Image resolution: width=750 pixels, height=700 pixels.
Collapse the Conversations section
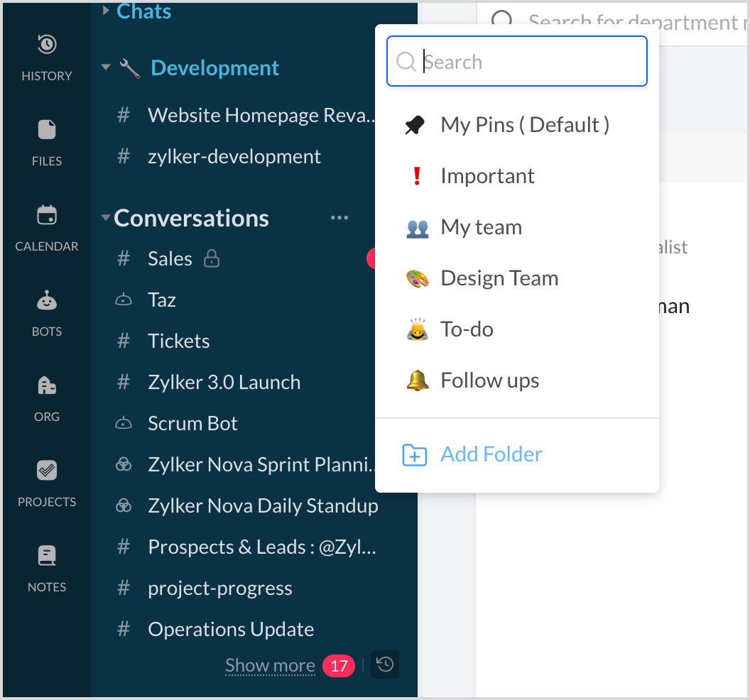106,218
